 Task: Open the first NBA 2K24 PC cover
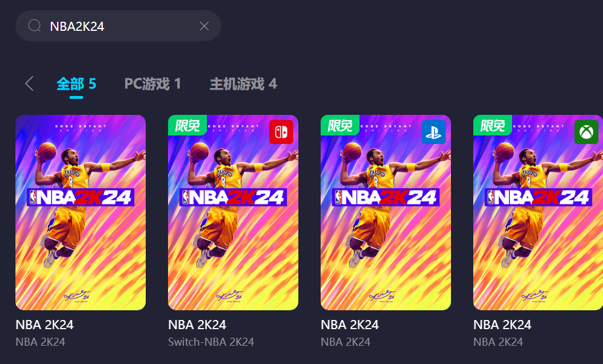pos(81,213)
